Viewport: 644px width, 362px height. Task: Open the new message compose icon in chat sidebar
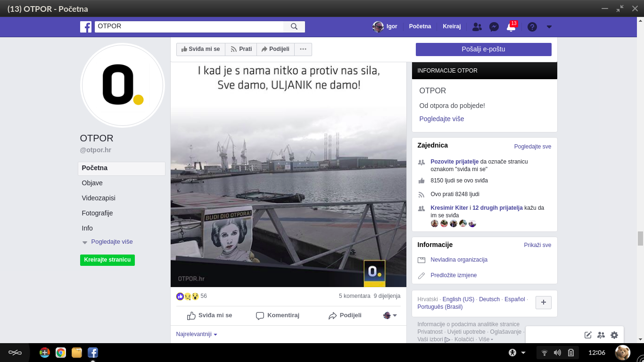(587, 335)
